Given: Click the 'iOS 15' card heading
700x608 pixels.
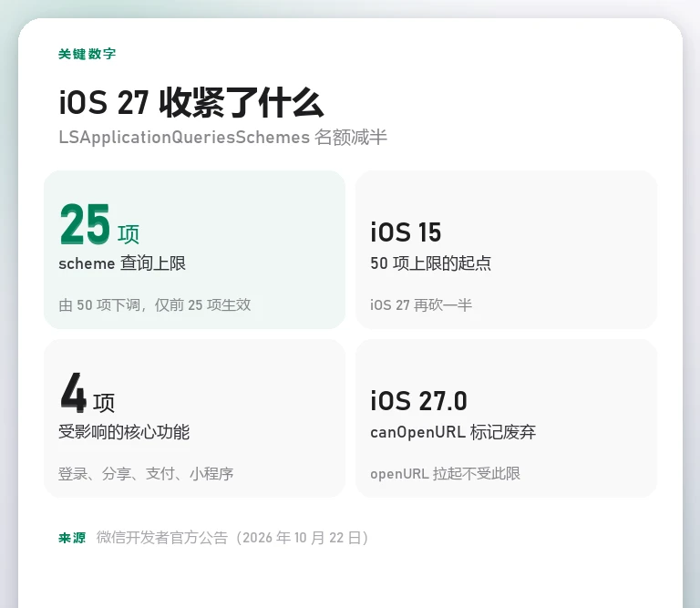Looking at the screenshot, I should pos(406,232).
